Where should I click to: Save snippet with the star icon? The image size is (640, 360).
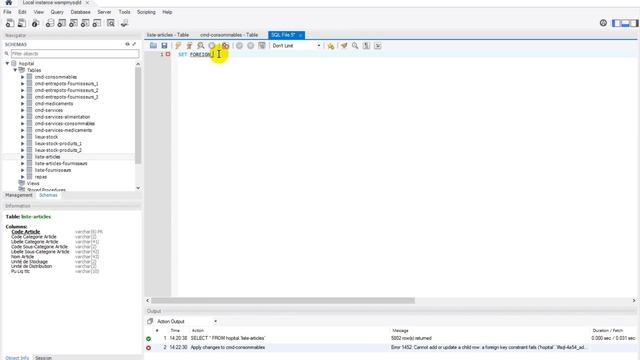(x=331, y=46)
